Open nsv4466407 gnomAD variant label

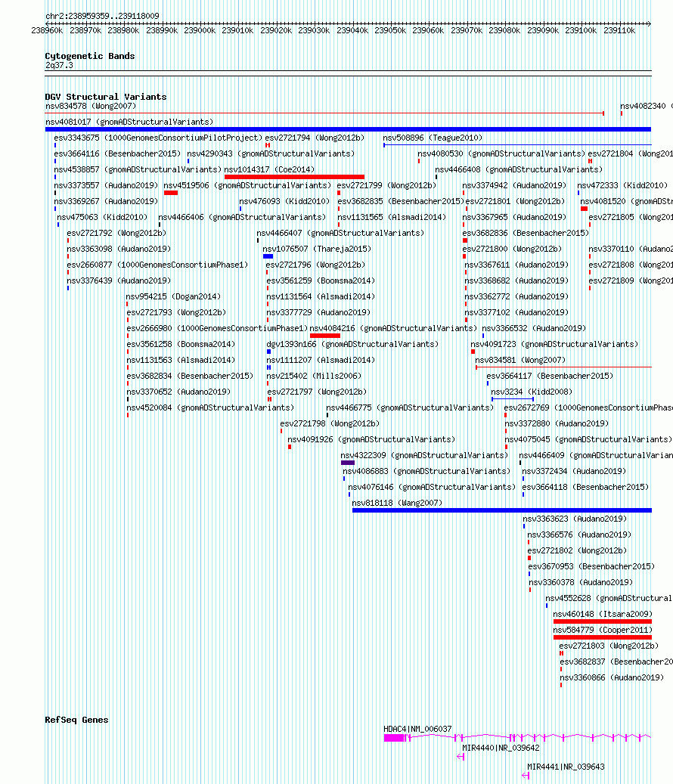tap(340, 234)
